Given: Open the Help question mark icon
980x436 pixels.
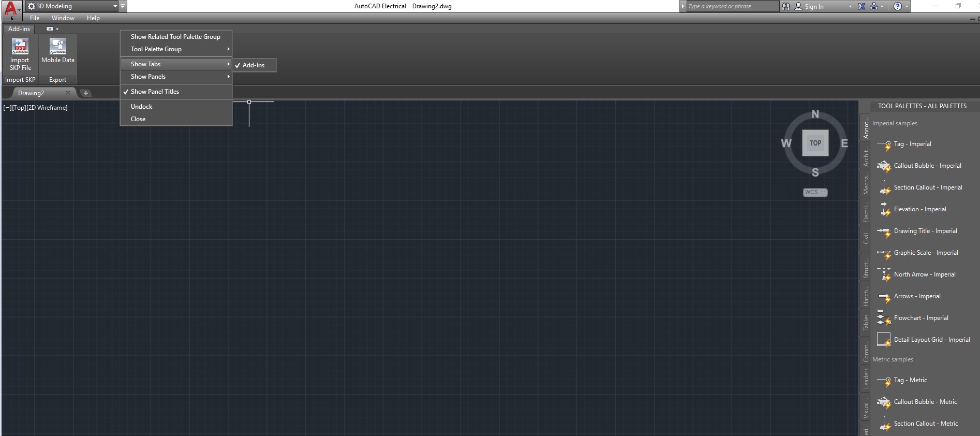Looking at the screenshot, I should 898,6.
